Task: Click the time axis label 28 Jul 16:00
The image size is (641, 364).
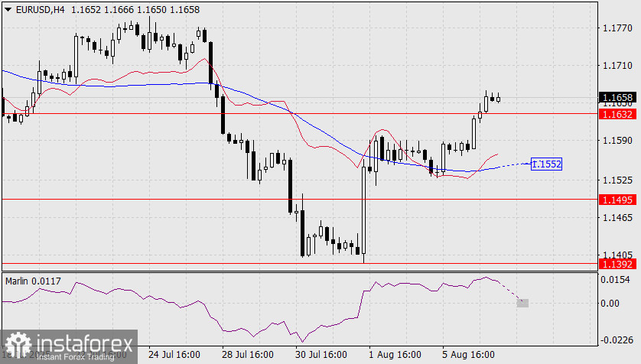Action: click(248, 354)
